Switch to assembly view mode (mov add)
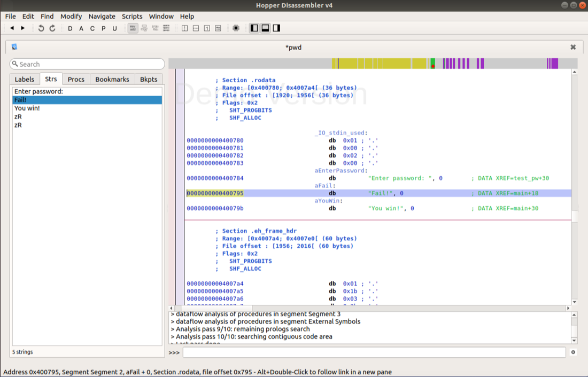Viewport: 588px width, 377px height. (x=133, y=28)
